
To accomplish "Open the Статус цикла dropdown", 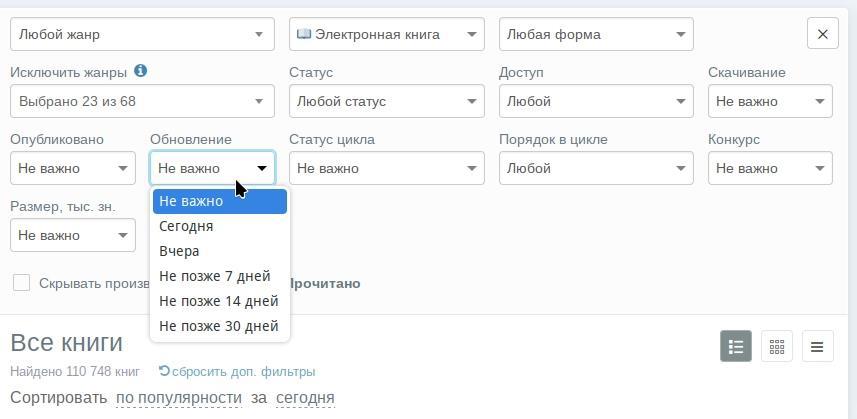I will click(386, 168).
